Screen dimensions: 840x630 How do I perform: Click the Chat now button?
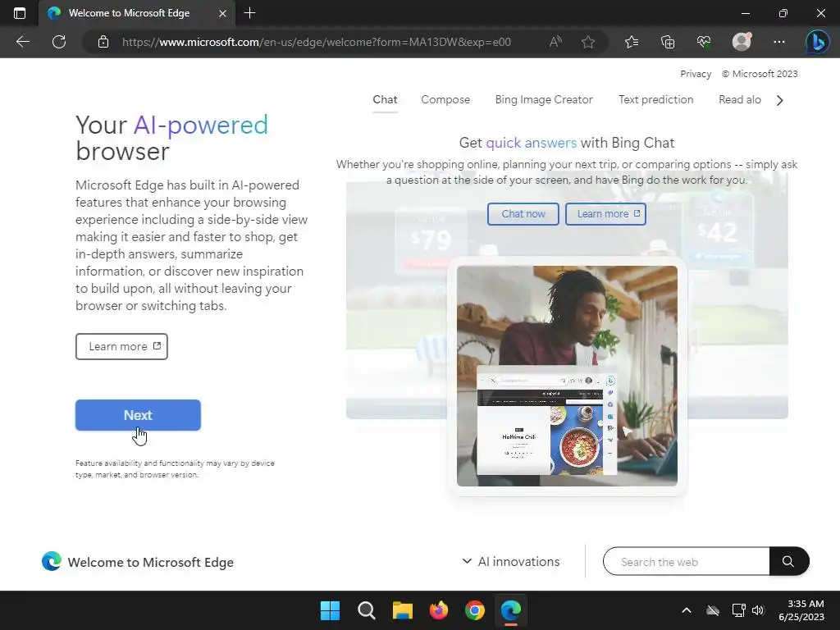(x=523, y=214)
